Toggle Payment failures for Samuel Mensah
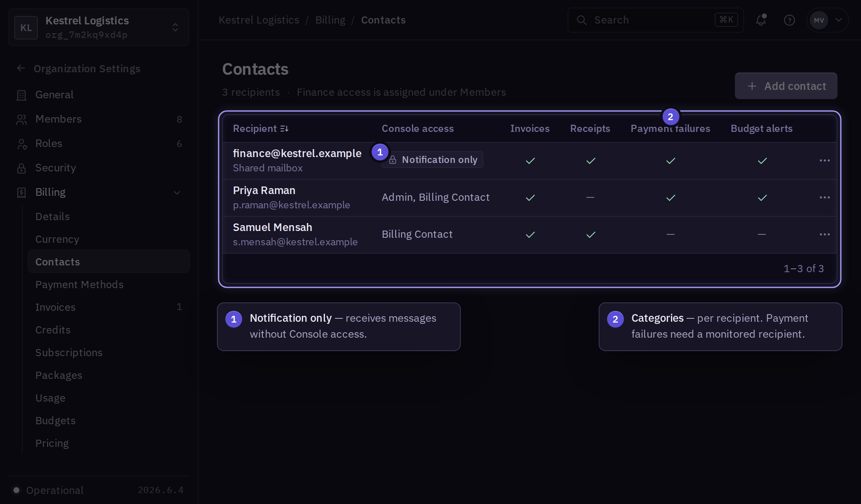 (x=671, y=234)
